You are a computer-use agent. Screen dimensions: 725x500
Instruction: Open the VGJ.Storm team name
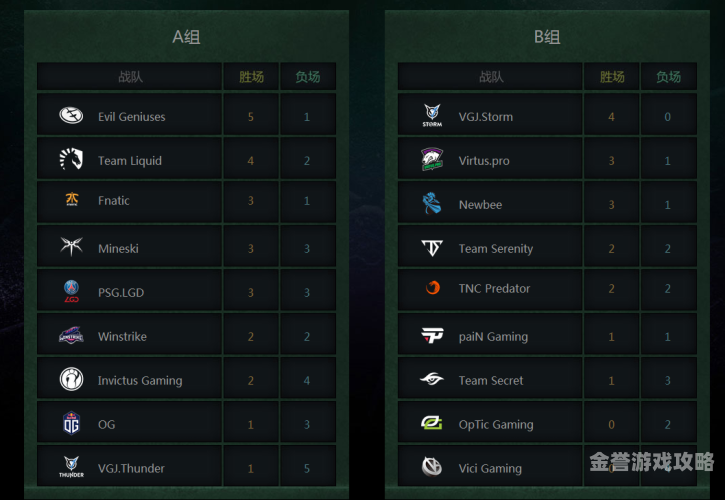click(486, 117)
